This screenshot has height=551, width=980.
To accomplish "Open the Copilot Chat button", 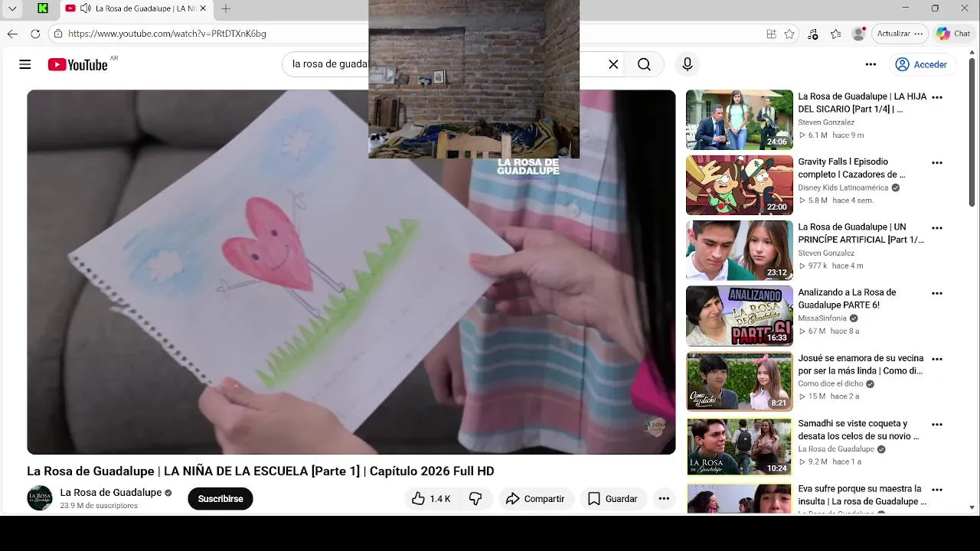I will [x=953, y=34].
